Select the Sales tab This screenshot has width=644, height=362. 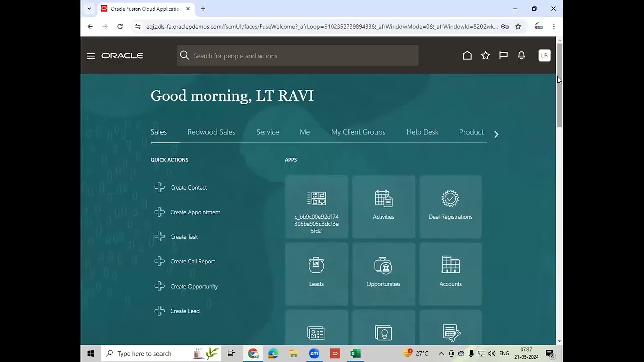click(158, 132)
